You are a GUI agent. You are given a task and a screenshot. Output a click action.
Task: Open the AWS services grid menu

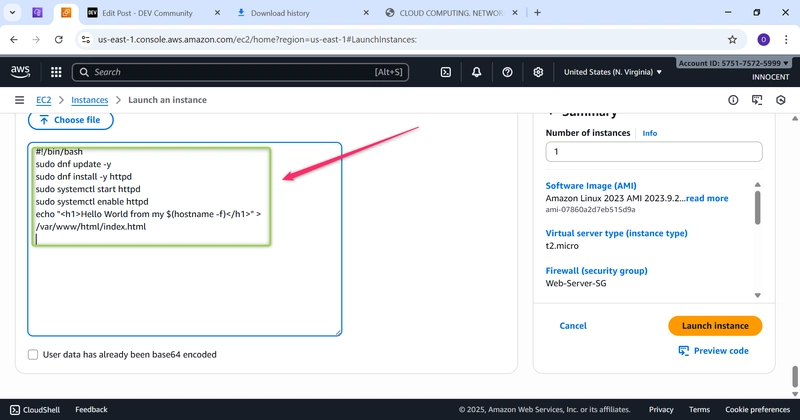click(55, 72)
